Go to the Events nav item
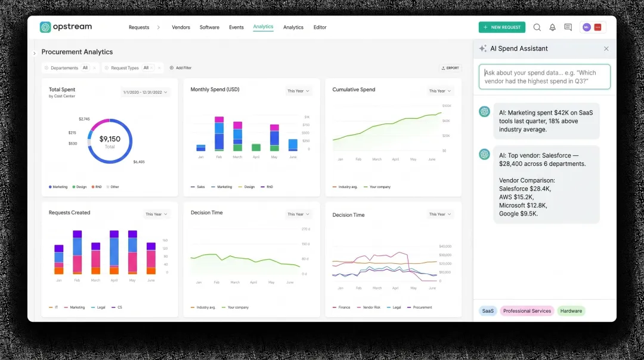 pyautogui.click(x=236, y=27)
